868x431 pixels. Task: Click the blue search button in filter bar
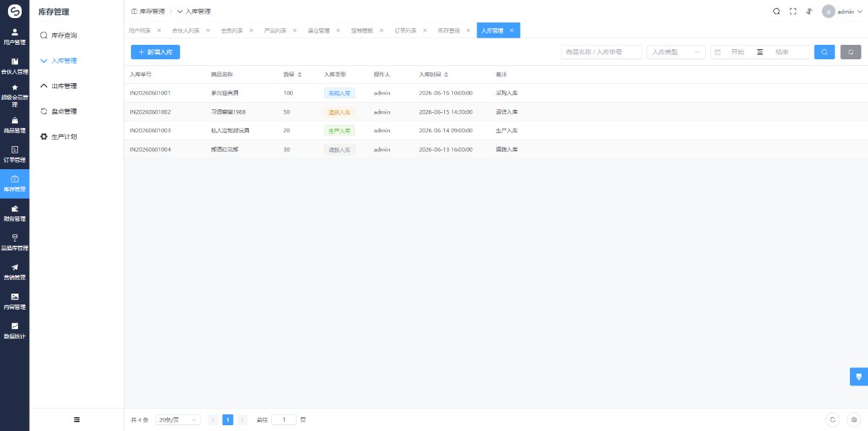(x=824, y=52)
